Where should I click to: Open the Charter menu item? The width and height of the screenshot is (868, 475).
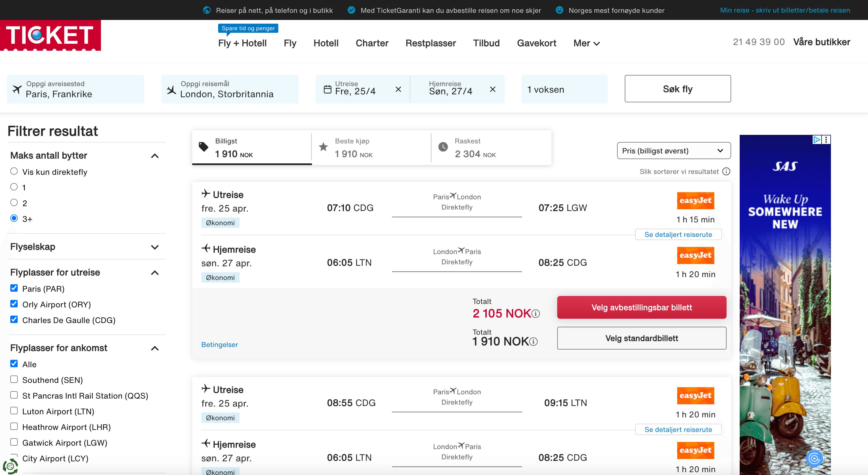click(x=372, y=43)
